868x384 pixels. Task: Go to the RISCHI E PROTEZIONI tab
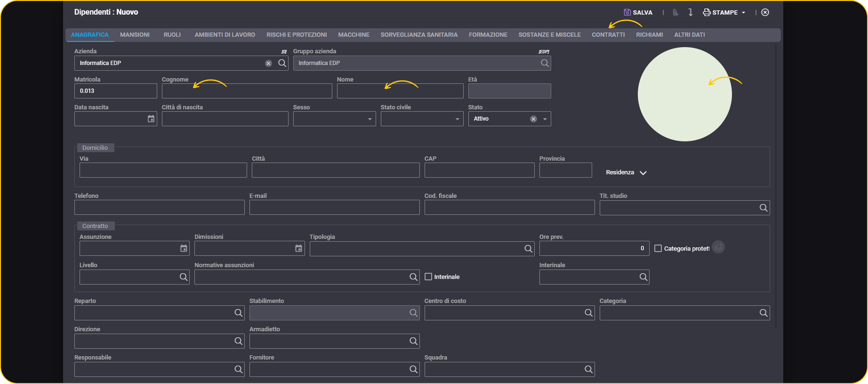(297, 35)
